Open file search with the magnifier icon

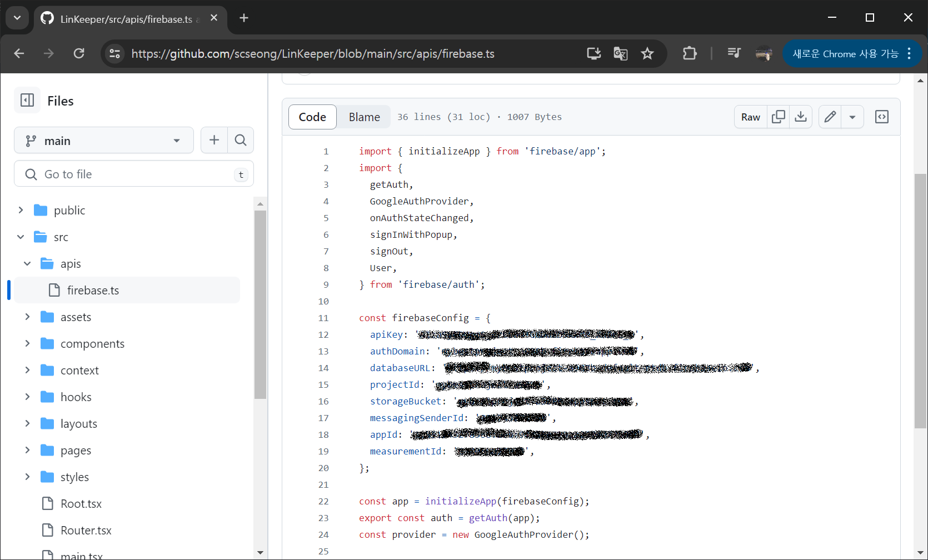(241, 140)
